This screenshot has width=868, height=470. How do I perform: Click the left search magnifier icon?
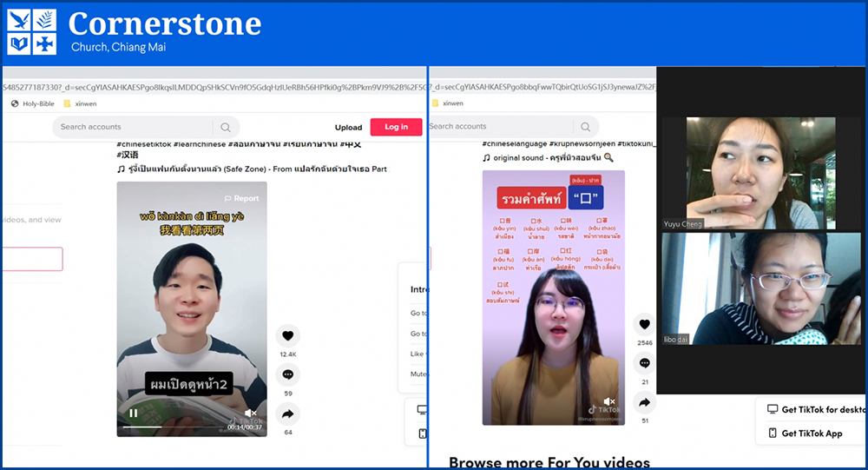(226, 128)
